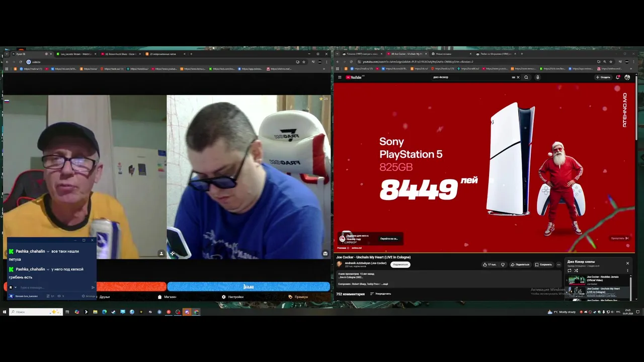Switch to Leo_Lacoste Stream tab
This screenshot has width=644, height=362.
click(x=75, y=54)
